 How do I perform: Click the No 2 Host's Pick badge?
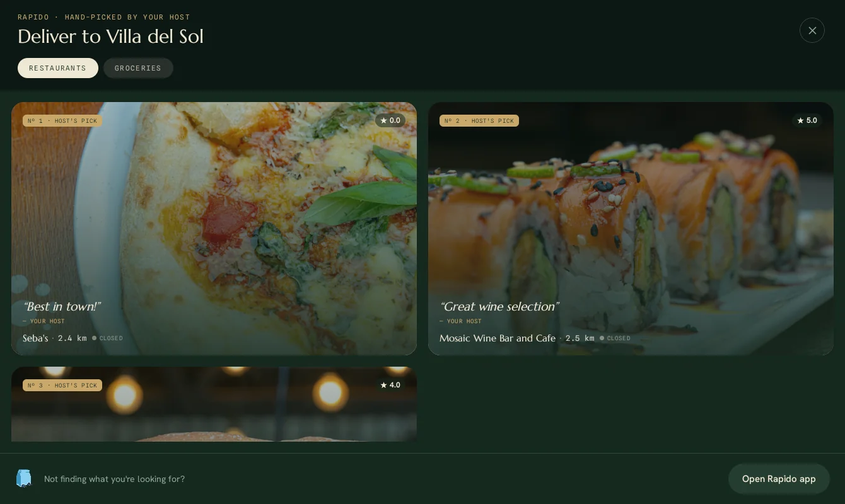[479, 120]
